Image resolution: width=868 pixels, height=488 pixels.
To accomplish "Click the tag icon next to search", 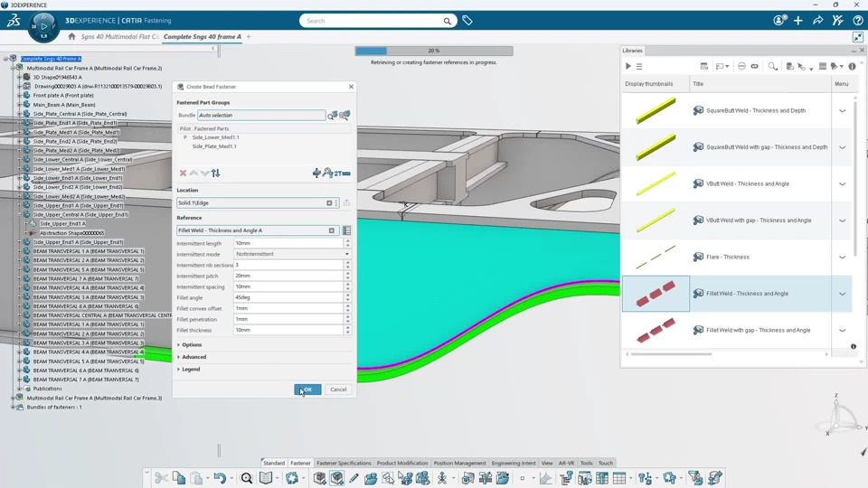I will [x=467, y=21].
